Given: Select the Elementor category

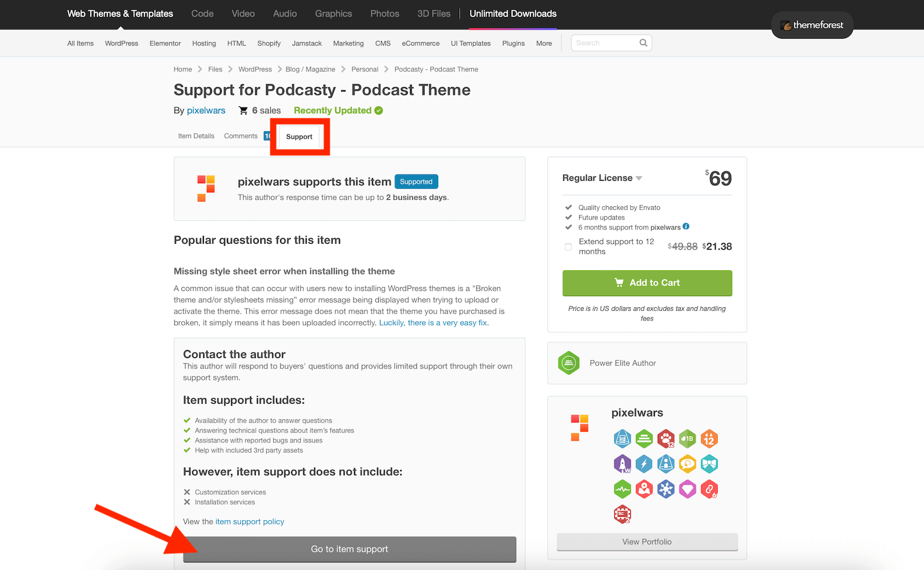Looking at the screenshot, I should 165,43.
